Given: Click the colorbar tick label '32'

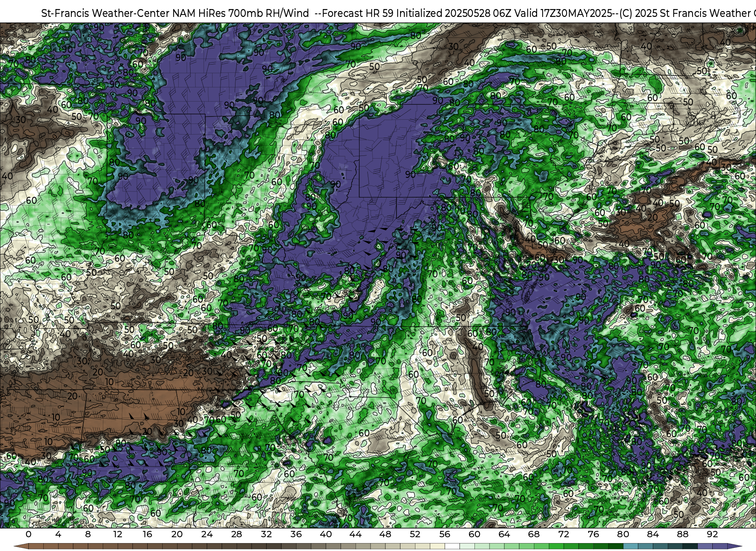Looking at the screenshot, I should (266, 534).
